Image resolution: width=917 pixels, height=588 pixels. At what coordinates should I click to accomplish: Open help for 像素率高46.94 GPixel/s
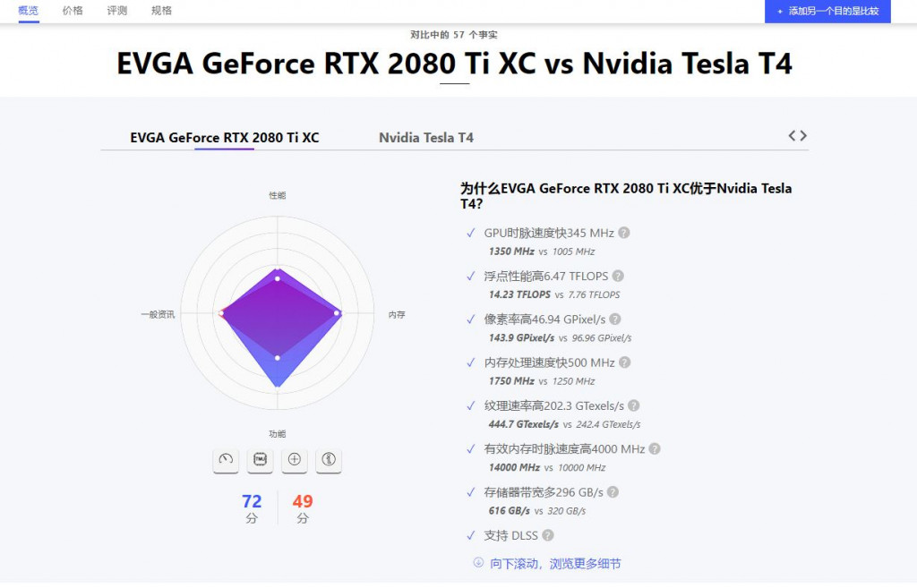615,320
